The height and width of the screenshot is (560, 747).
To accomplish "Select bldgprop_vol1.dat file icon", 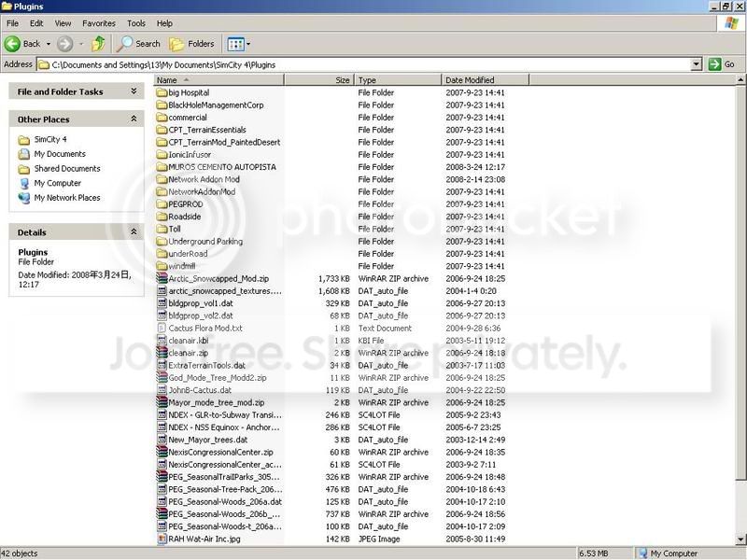I will (162, 302).
